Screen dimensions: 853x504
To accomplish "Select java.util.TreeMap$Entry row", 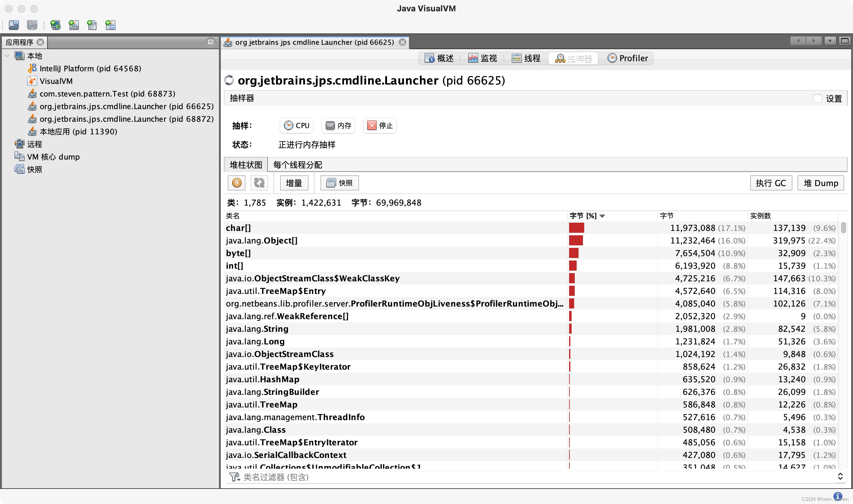I will (532, 291).
